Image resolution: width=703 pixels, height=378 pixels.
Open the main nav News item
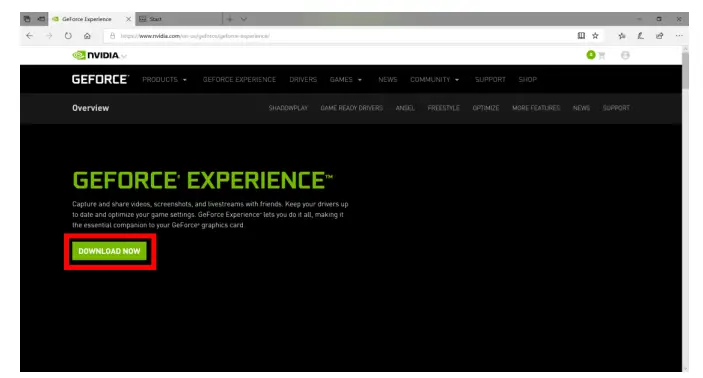coord(387,79)
